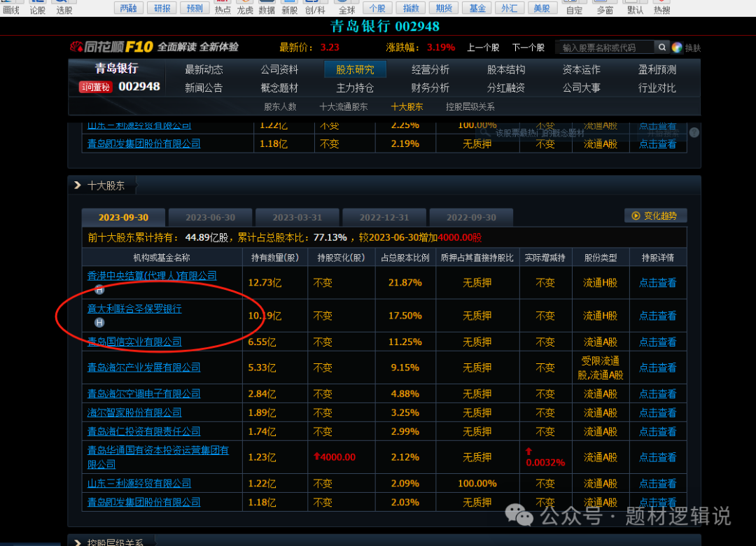Collapse the 十大股东 section arrow
756x546 pixels.
(x=77, y=185)
